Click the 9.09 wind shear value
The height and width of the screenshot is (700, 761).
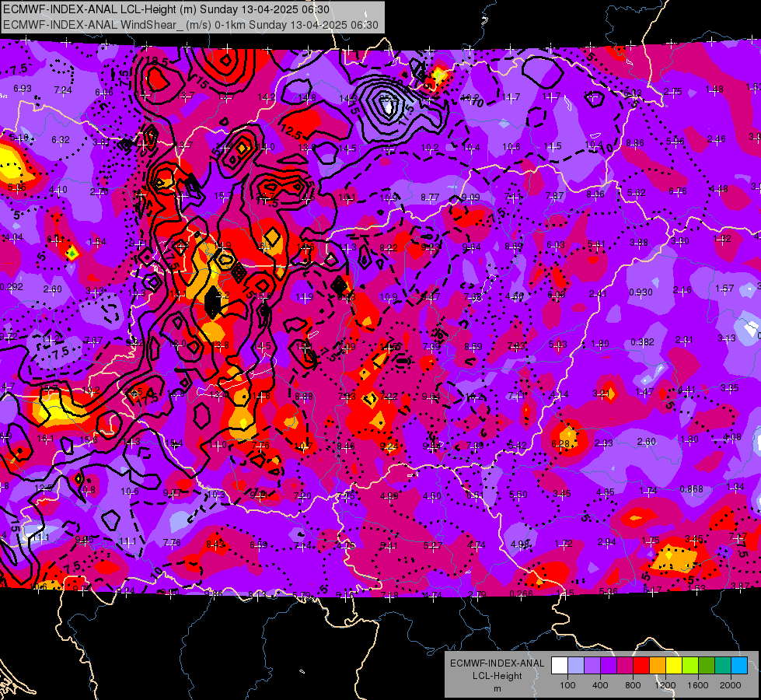pos(471,198)
